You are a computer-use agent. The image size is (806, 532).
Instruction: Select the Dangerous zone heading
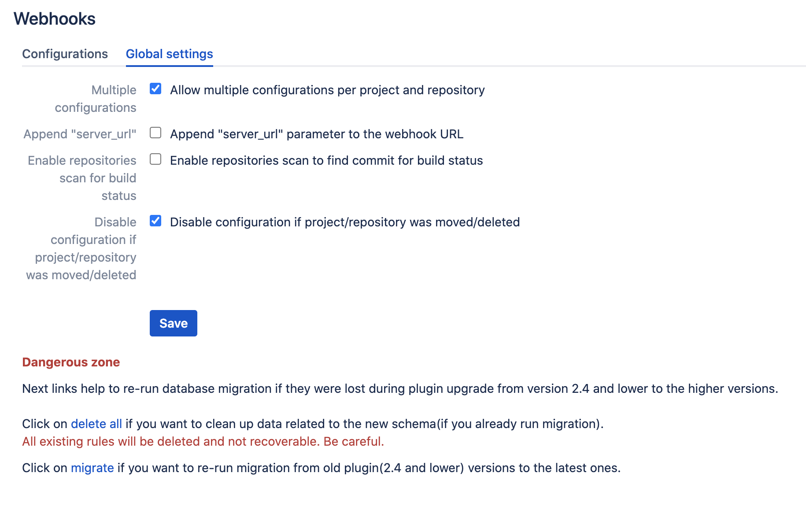(x=70, y=362)
